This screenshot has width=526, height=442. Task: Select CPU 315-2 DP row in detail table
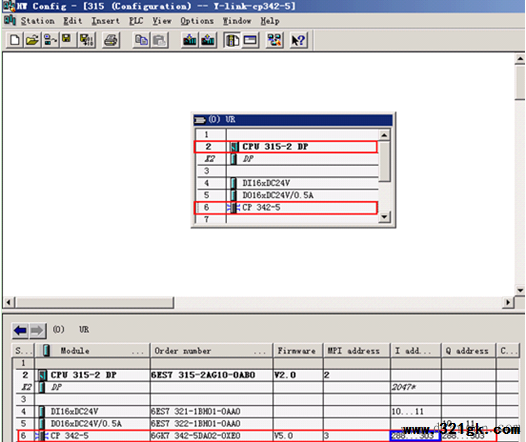click(266, 375)
